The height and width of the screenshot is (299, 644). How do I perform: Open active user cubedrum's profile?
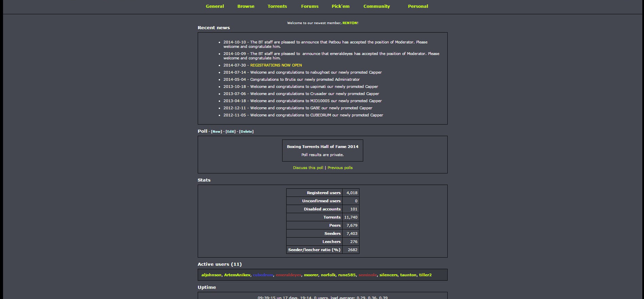pyautogui.click(x=263, y=275)
